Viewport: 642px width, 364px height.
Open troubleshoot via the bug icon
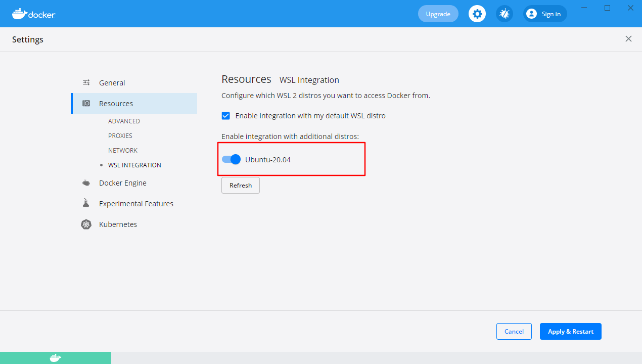pyautogui.click(x=504, y=14)
